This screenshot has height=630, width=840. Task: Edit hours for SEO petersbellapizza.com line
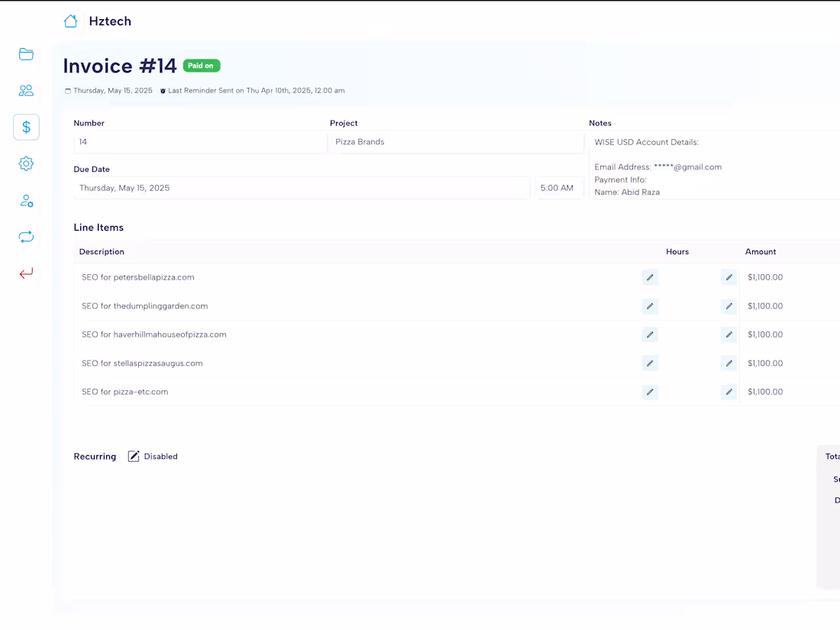coord(650,277)
